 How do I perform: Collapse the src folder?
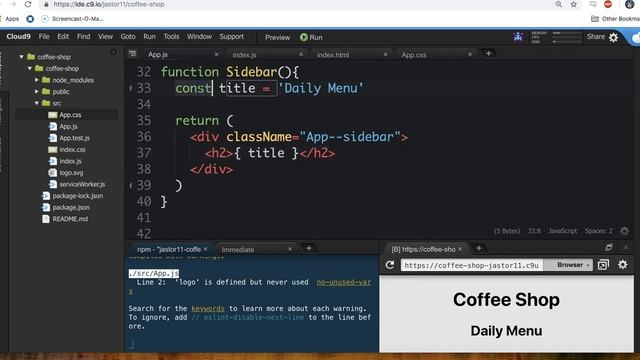(x=37, y=103)
